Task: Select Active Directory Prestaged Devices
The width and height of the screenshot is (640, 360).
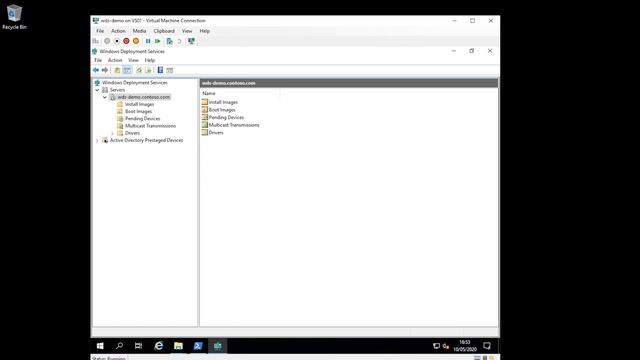Action: click(x=146, y=140)
